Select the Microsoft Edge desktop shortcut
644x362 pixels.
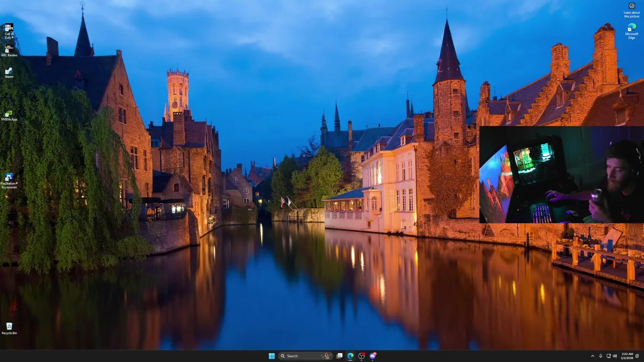632,31
